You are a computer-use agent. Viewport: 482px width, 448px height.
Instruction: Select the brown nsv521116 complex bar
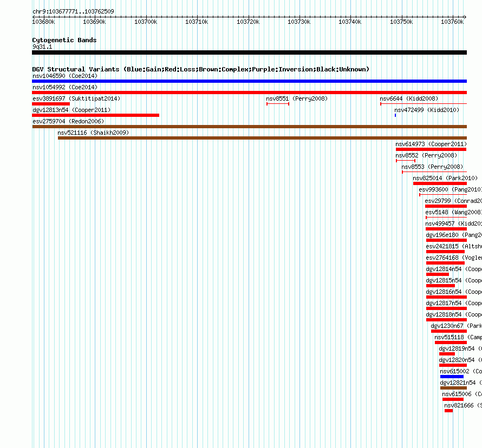[x=262, y=138]
